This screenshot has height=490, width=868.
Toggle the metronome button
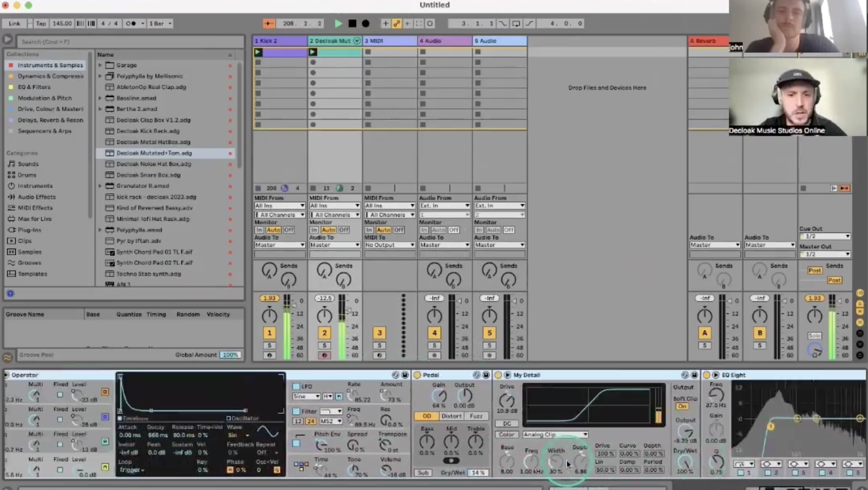click(131, 23)
